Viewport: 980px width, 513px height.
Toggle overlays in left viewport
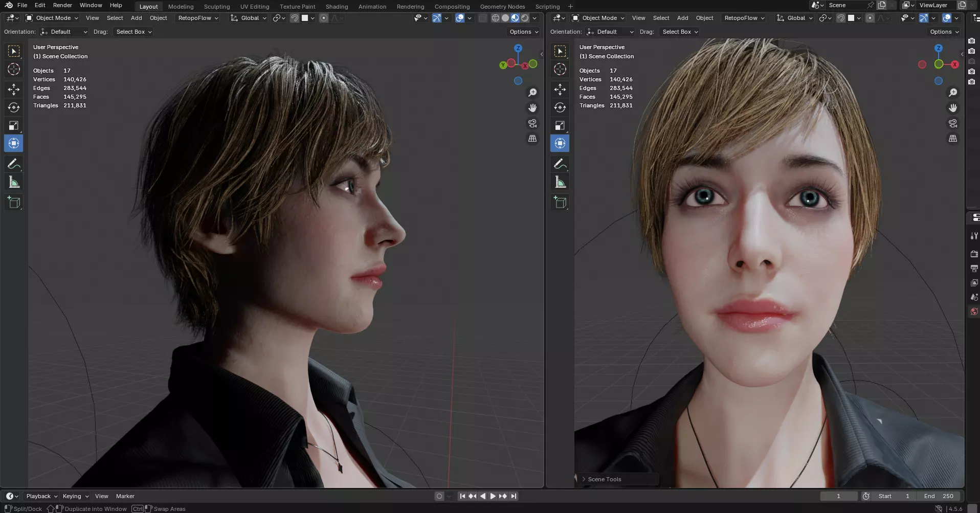(x=460, y=18)
